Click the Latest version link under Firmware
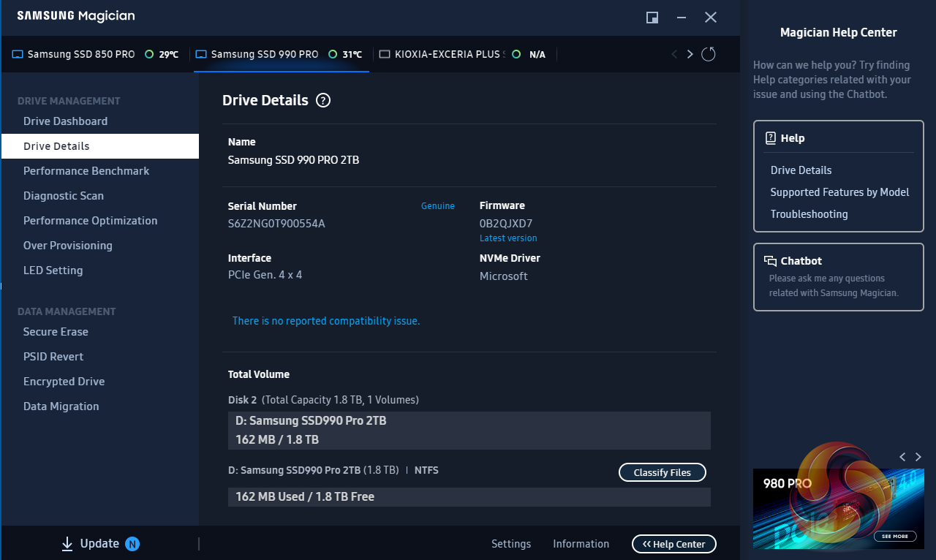 pos(508,238)
